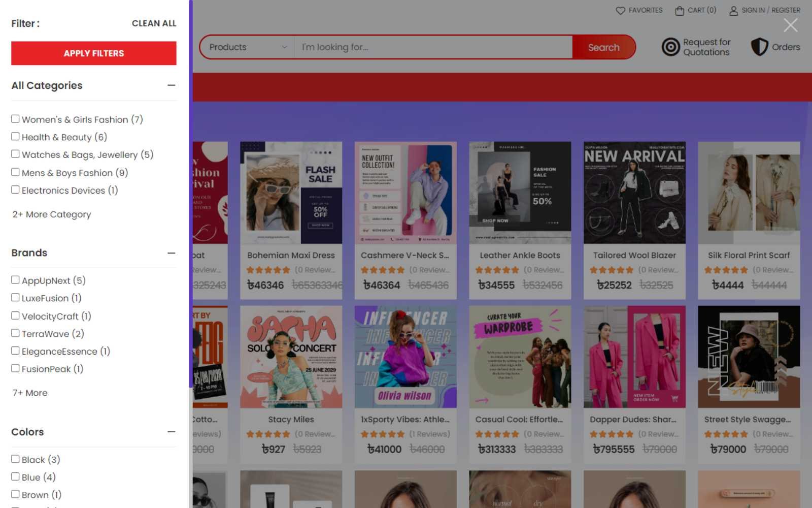
Task: Enable EleganceEssence brand filter
Action: click(15, 351)
